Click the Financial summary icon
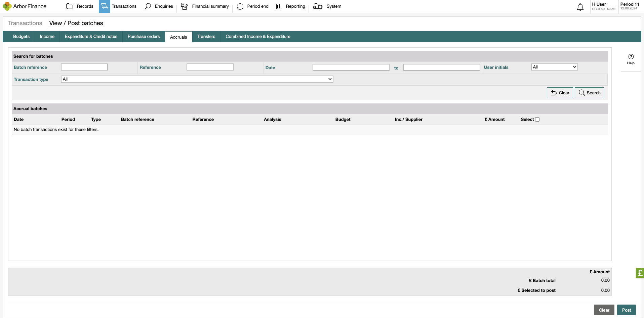 (x=185, y=6)
